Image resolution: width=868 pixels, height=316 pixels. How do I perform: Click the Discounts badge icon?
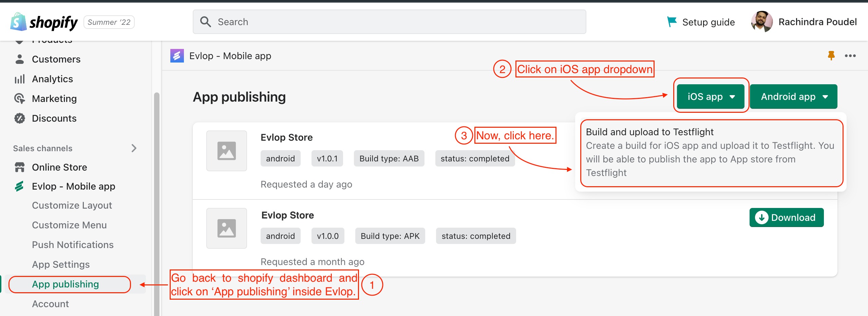click(x=20, y=118)
